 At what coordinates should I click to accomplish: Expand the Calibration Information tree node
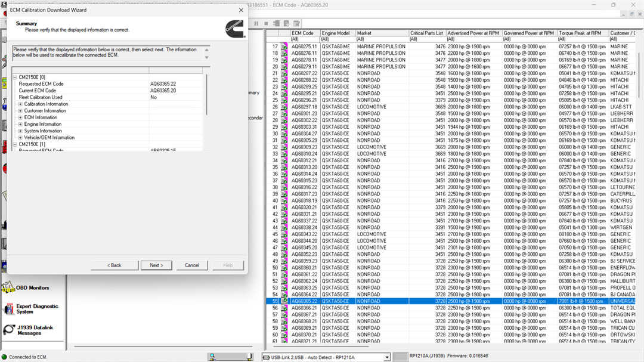tap(20, 104)
